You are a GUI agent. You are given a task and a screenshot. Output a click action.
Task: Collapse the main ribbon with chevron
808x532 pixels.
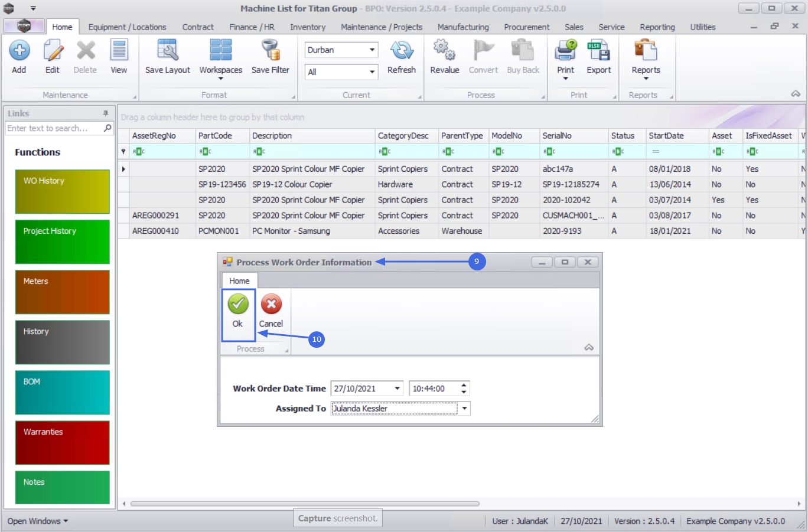pos(796,94)
